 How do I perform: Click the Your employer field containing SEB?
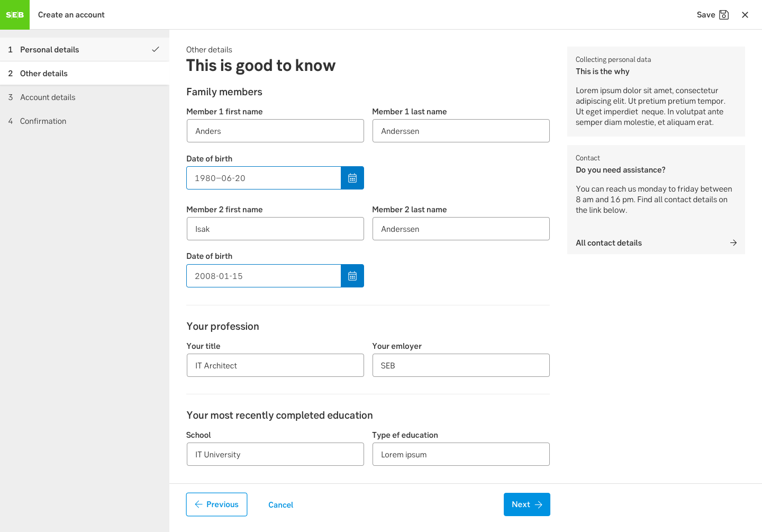[461, 366]
